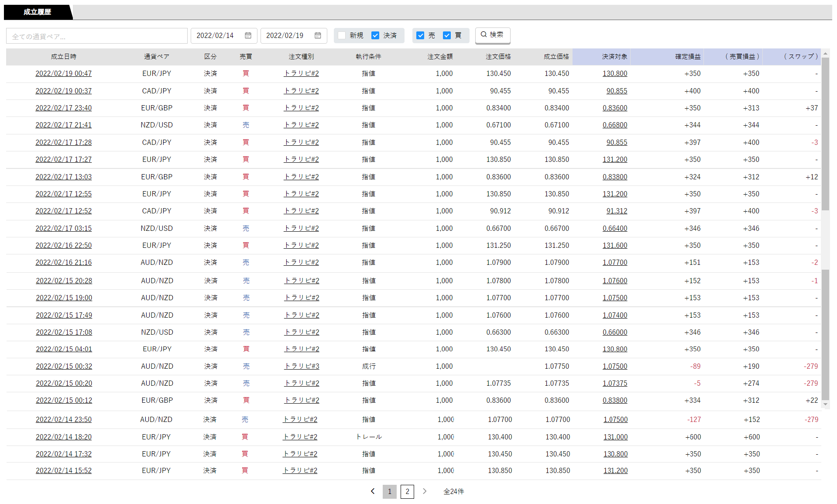837x504 pixels.
Task: Open calendar for start date 2022/02/14
Action: point(248,35)
